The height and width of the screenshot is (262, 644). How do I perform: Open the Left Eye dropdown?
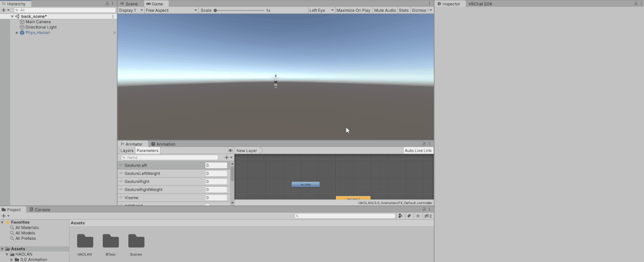coord(321,10)
